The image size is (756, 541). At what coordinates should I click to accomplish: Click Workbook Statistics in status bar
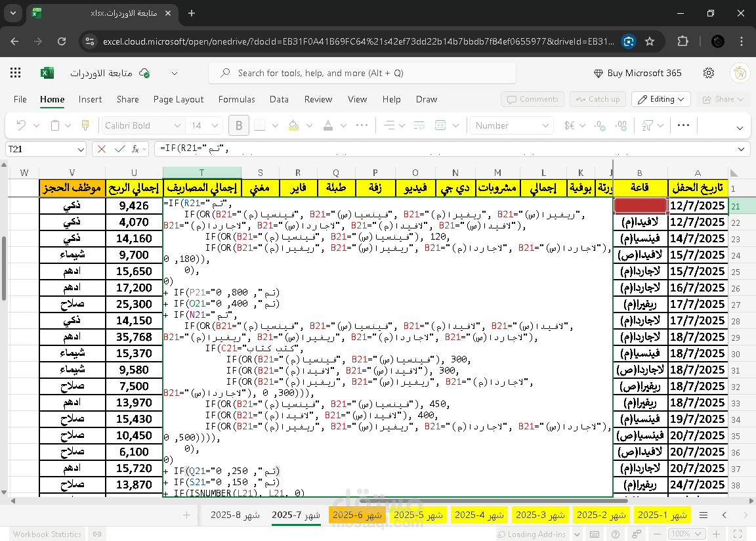(47, 534)
